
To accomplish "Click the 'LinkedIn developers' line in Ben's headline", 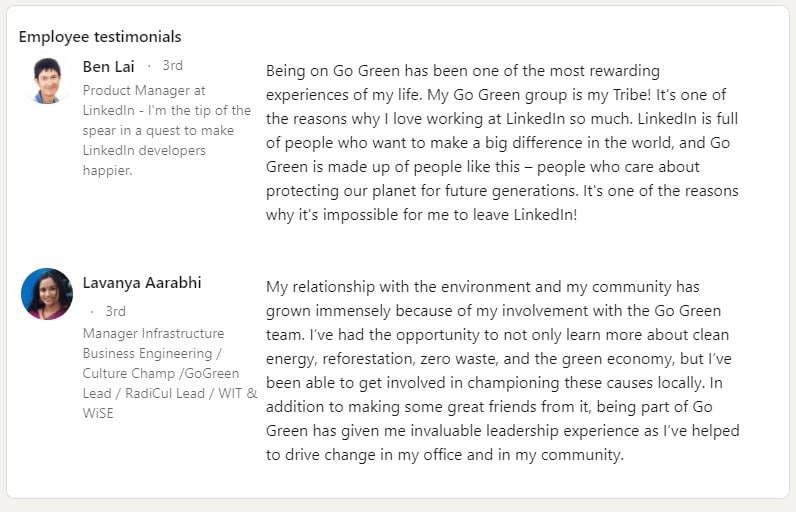I will tap(144, 150).
